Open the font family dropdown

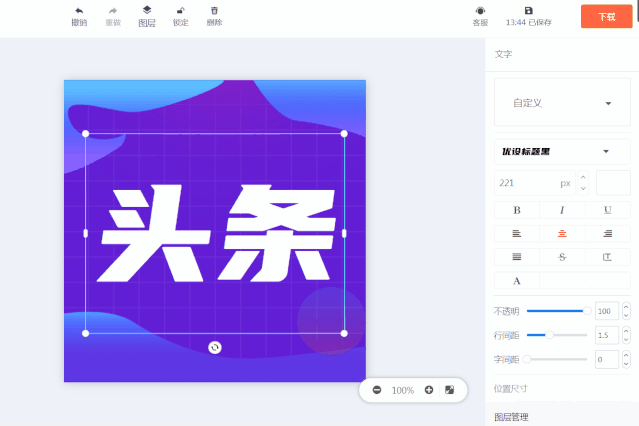(x=562, y=152)
